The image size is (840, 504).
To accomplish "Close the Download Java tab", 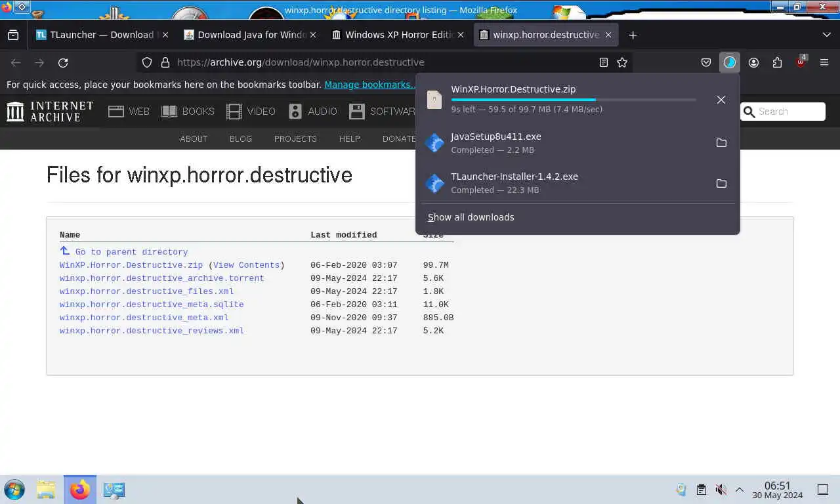I will tap(312, 35).
